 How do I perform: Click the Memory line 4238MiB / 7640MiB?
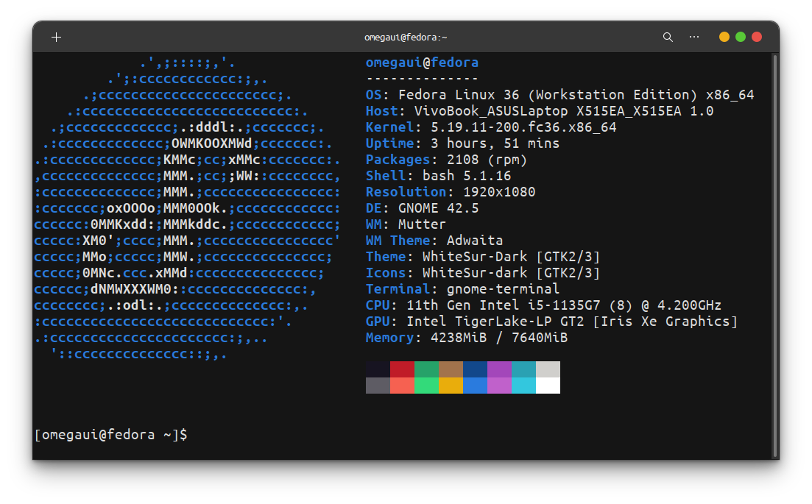point(467,338)
